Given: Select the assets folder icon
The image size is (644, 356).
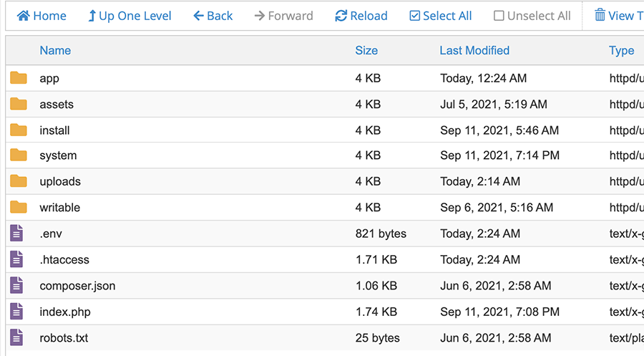Looking at the screenshot, I should click(x=19, y=104).
